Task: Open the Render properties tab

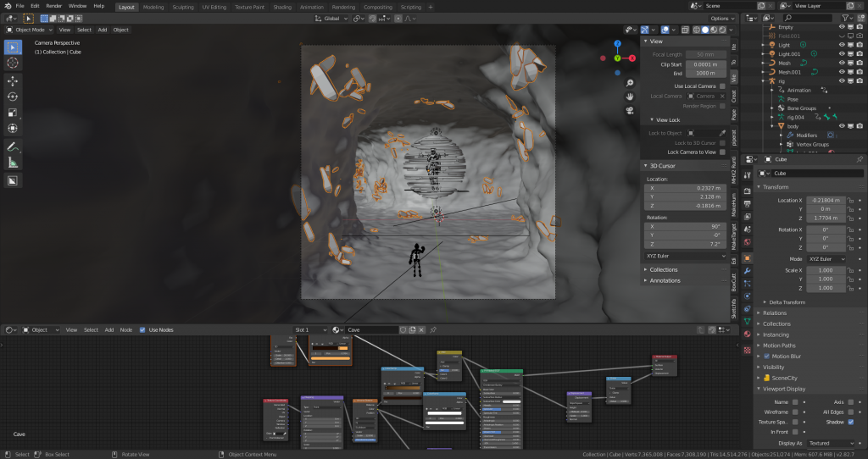Action: click(748, 191)
